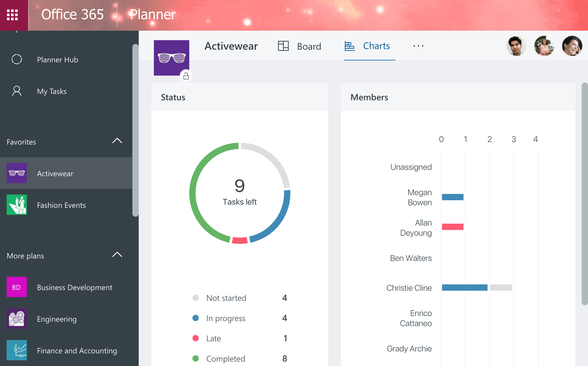
Task: Open the Engineering plan
Action: [x=57, y=319]
